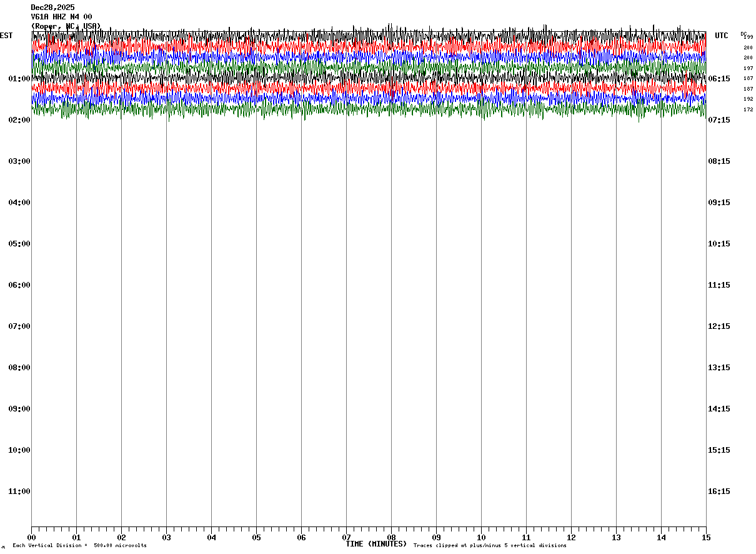Click the EST column header
The image size is (756, 554).
point(6,36)
